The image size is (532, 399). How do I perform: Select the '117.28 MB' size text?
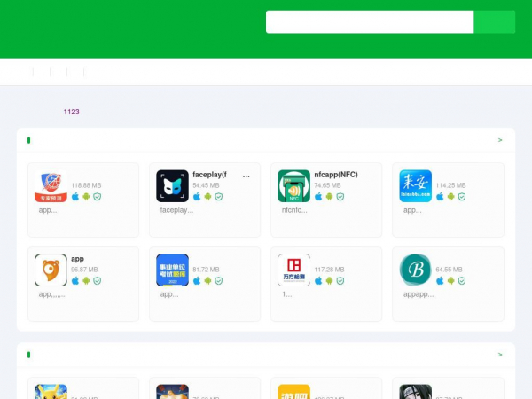(x=329, y=270)
